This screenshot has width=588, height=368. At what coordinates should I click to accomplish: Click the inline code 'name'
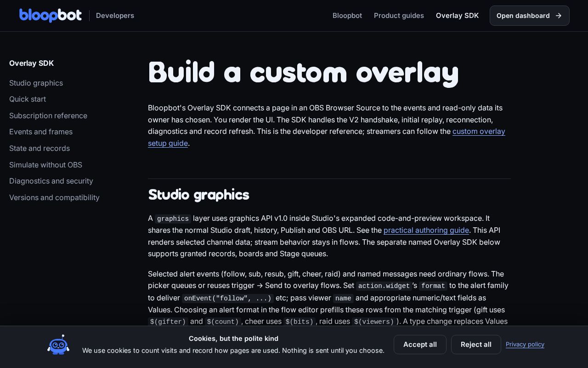343,298
